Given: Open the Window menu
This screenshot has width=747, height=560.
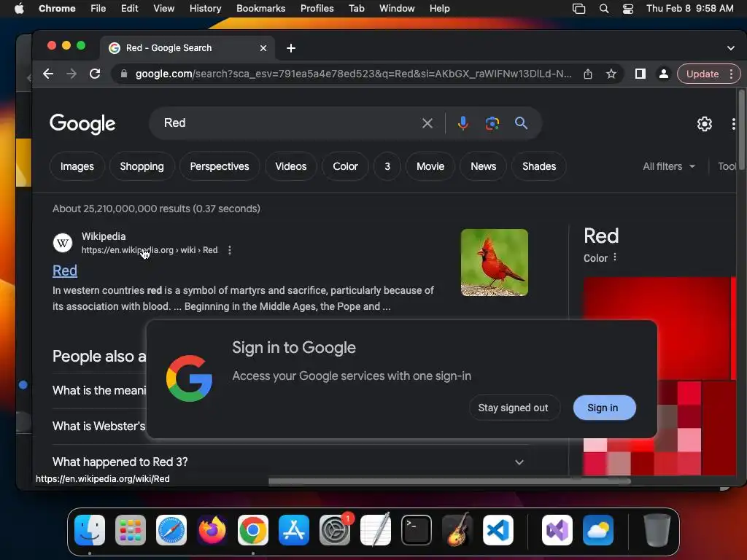Looking at the screenshot, I should pos(397,9).
